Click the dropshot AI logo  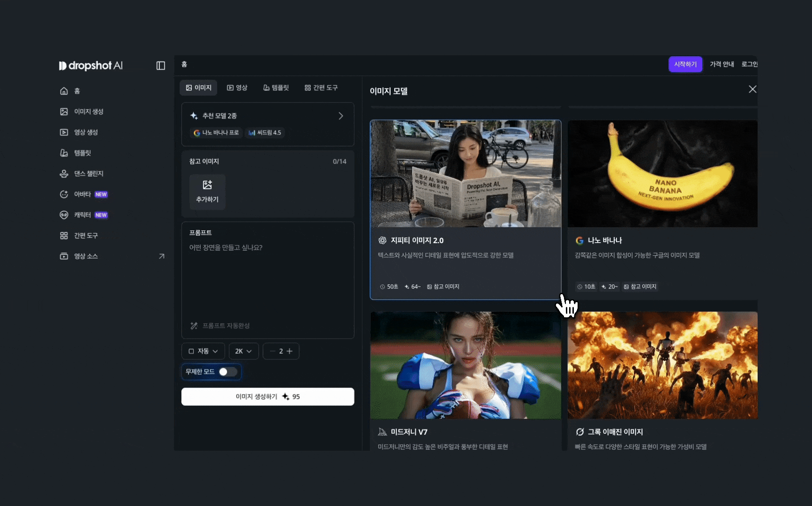pos(91,66)
